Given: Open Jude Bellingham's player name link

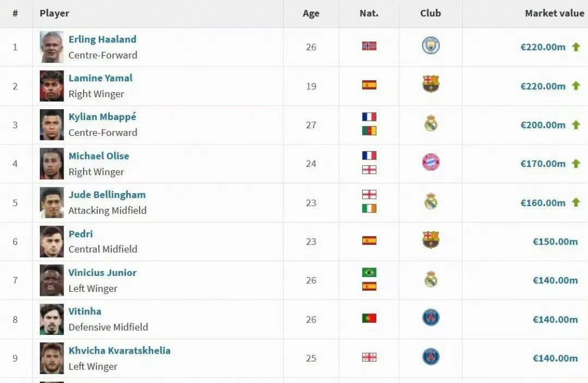Looking at the screenshot, I should coord(107,195).
